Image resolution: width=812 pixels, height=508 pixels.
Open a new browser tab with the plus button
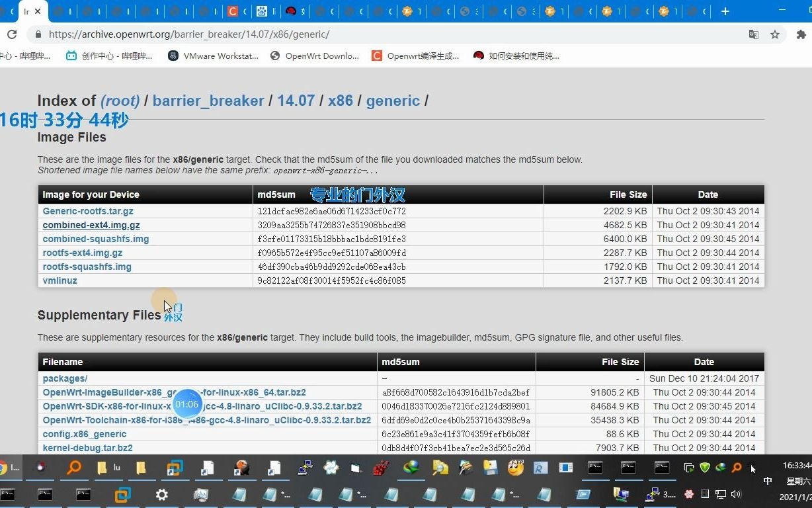click(725, 11)
